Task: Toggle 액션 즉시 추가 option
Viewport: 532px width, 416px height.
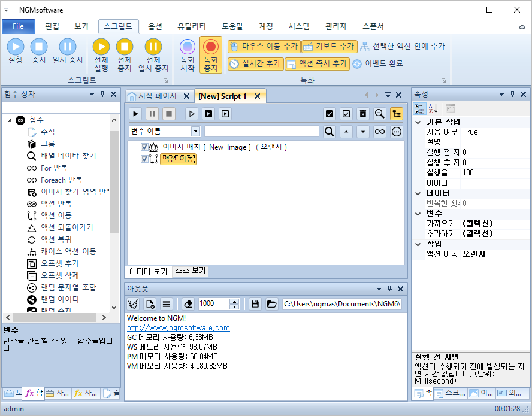Action: (x=317, y=63)
